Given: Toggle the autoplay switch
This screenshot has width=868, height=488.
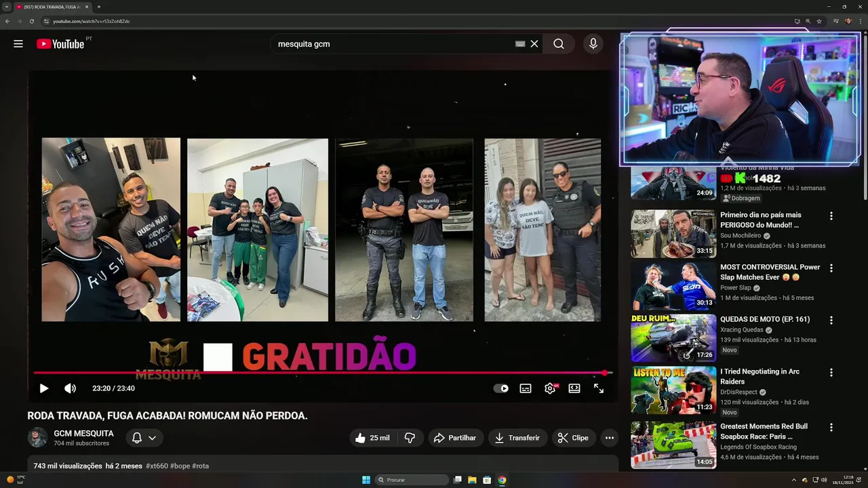Looking at the screenshot, I should (501, 388).
